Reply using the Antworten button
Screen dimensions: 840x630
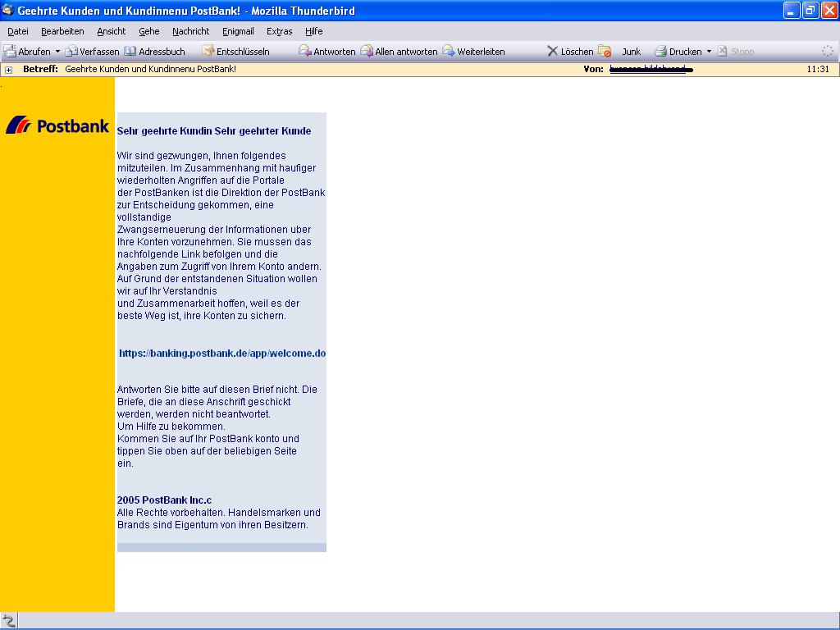[326, 52]
